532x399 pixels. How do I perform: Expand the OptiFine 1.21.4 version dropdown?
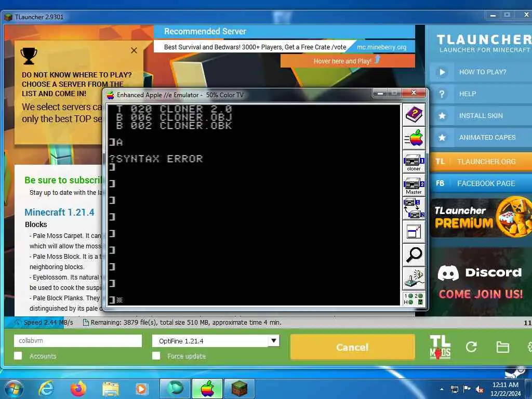coord(273,341)
